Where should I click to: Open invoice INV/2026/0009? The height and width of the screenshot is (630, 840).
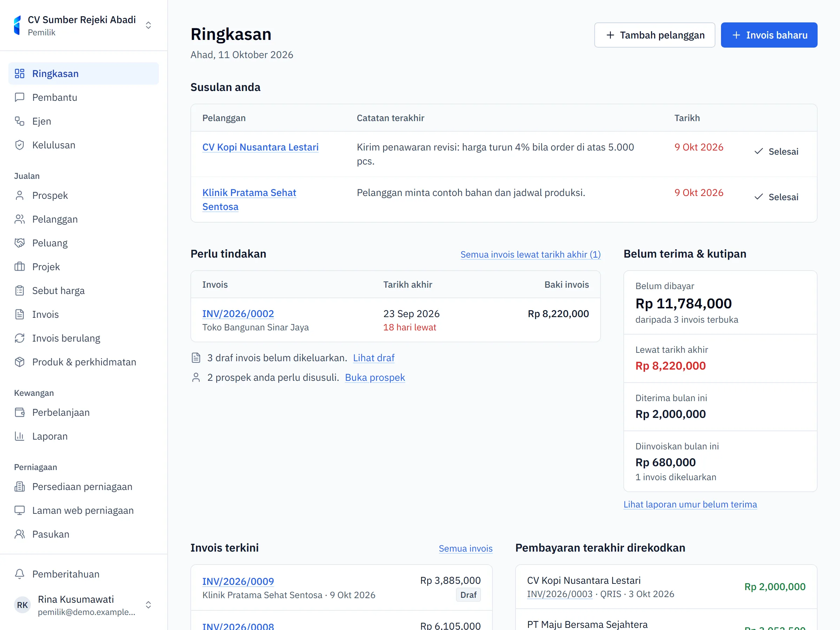pyautogui.click(x=238, y=581)
